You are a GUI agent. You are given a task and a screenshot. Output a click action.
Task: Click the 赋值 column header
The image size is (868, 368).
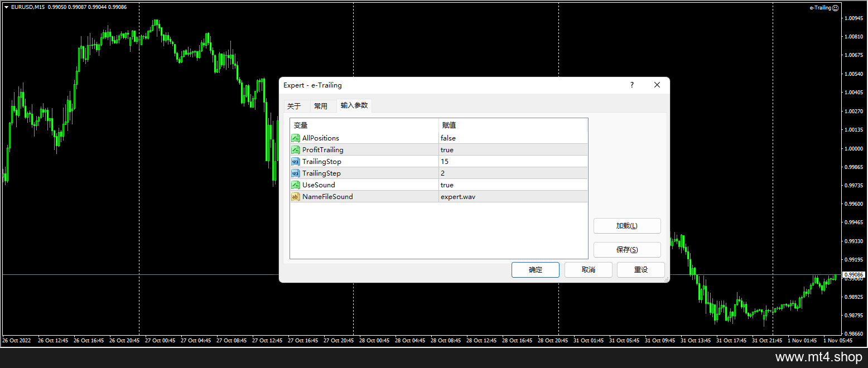(x=513, y=125)
